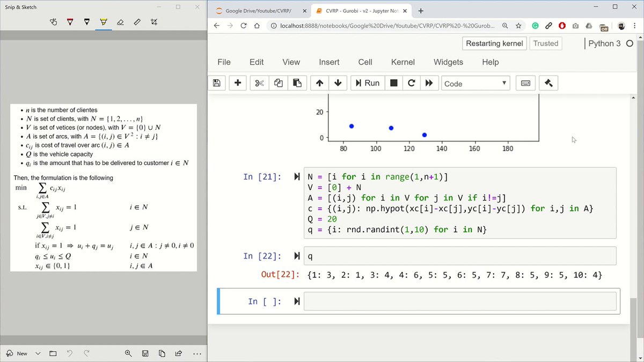Open the Grammarly extension icon

[535, 26]
